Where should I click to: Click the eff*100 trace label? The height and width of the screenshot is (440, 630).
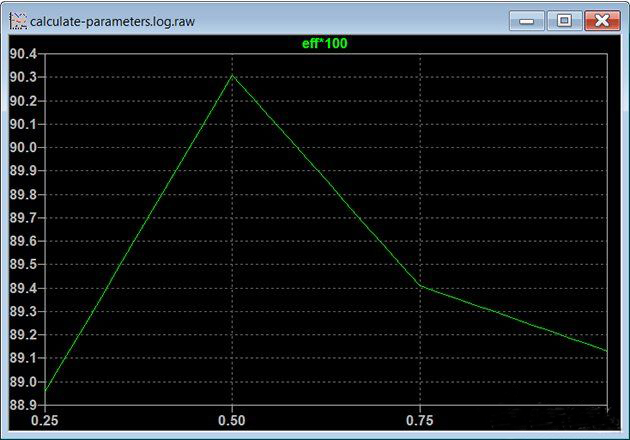click(324, 43)
